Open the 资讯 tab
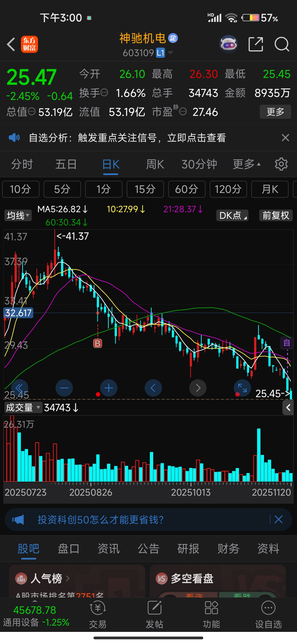297x644 pixels. pyautogui.click(x=109, y=549)
